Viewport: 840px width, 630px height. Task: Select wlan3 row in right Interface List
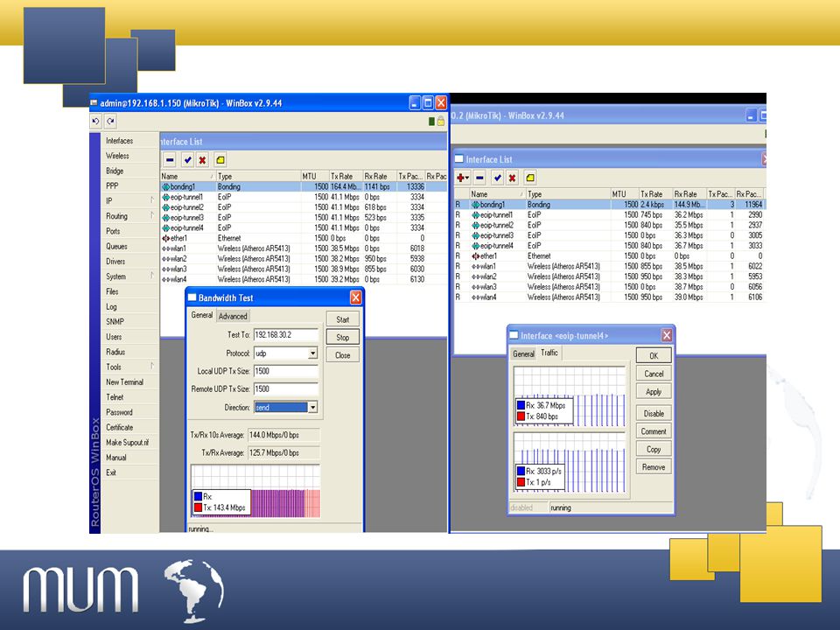610,287
